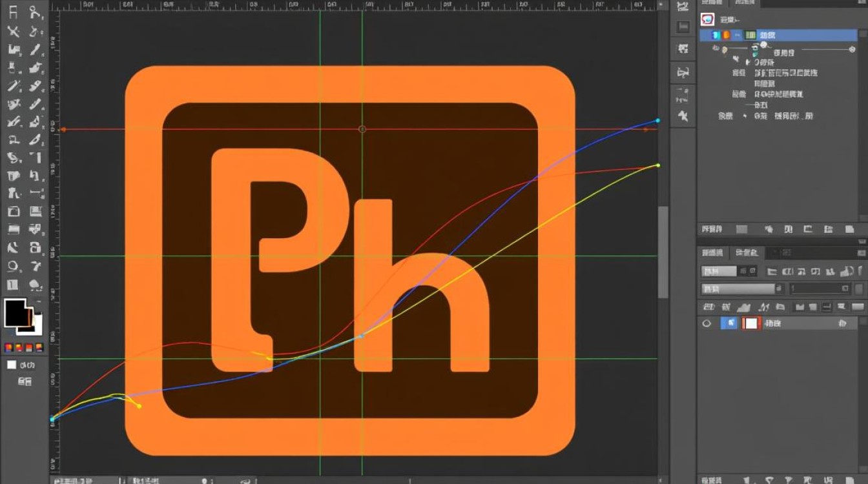Hide the layer using its eye icon
This screenshot has height=484, width=868.
[x=707, y=323]
